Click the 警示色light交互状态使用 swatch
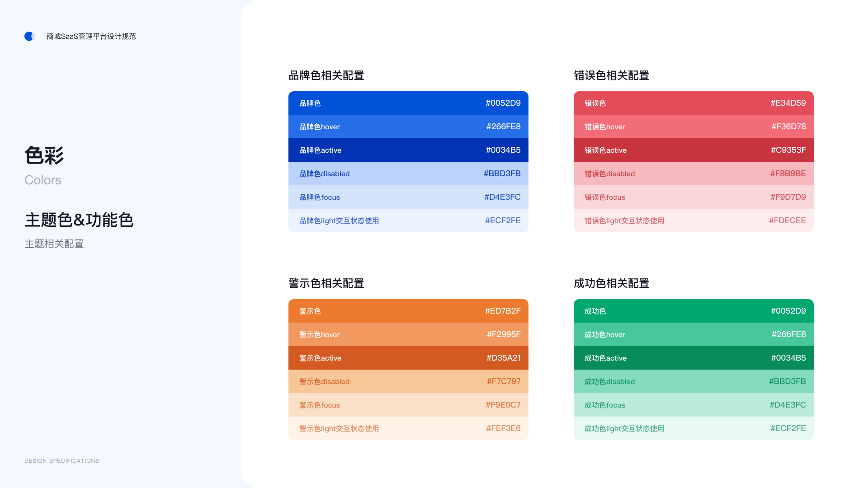Viewport: 868px width, 488px height. pos(408,428)
